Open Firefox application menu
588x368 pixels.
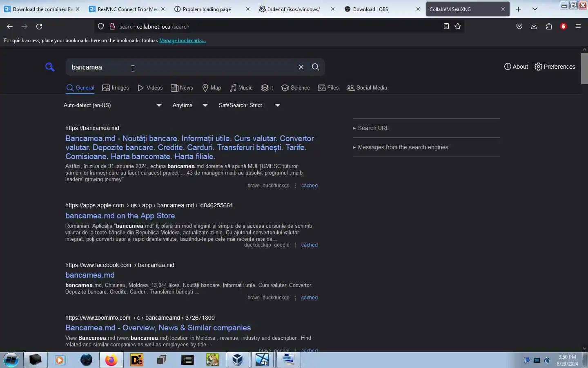(x=578, y=27)
